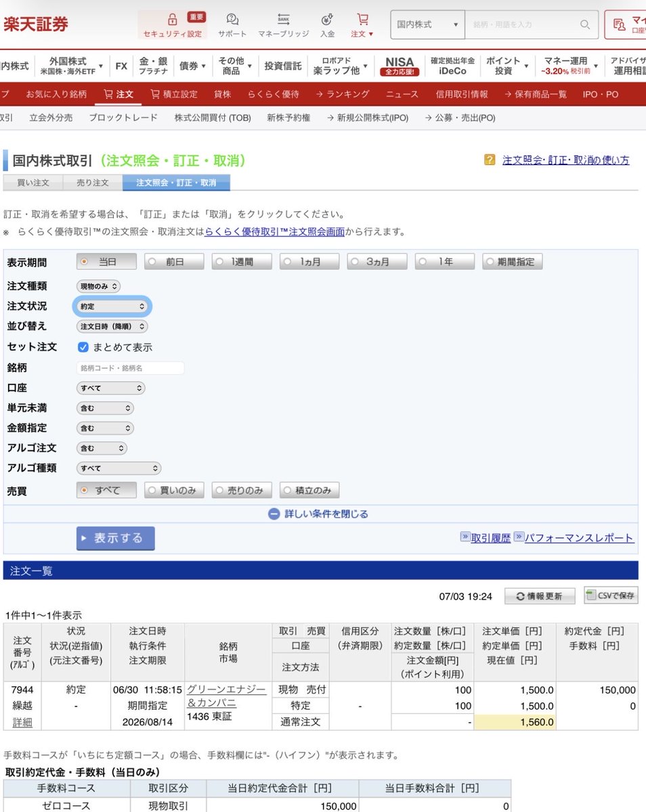Select 当日 display period

point(106,262)
